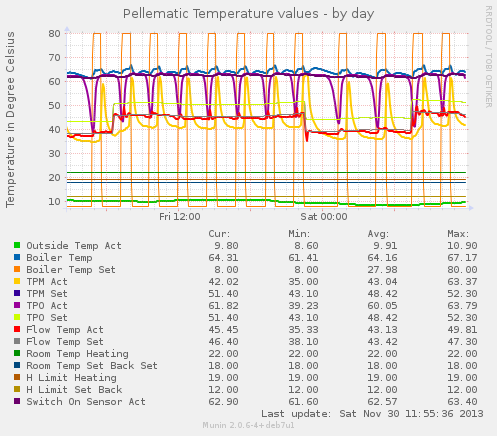Click the 'Munin 2.0.6-4+deb7u1' footer text
Viewport: 497px width, 436px height.
coord(249,426)
